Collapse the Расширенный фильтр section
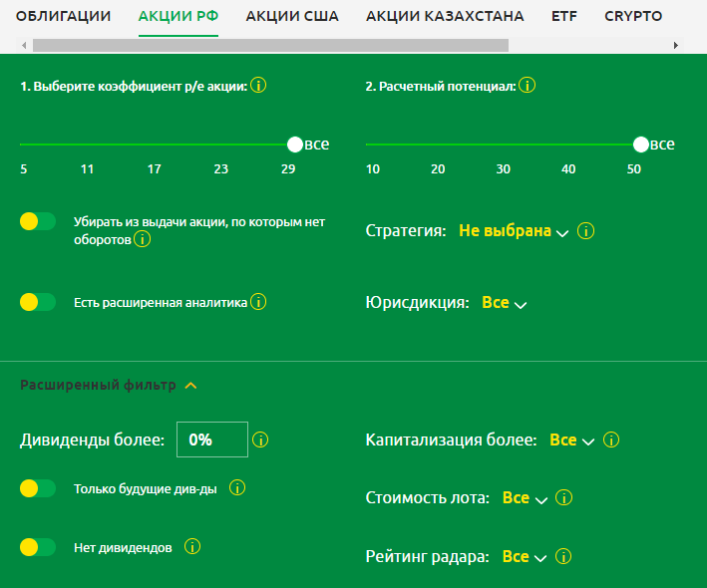 coord(190,385)
